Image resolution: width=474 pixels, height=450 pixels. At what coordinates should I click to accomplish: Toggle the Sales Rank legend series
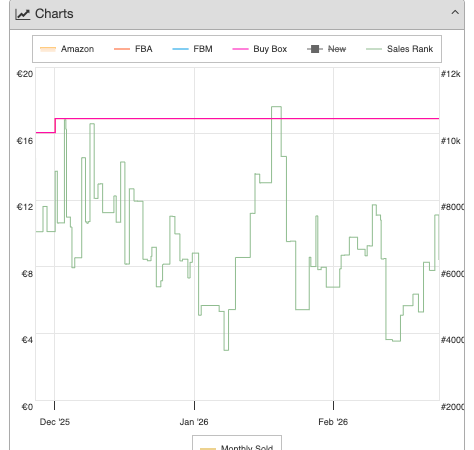(x=400, y=49)
